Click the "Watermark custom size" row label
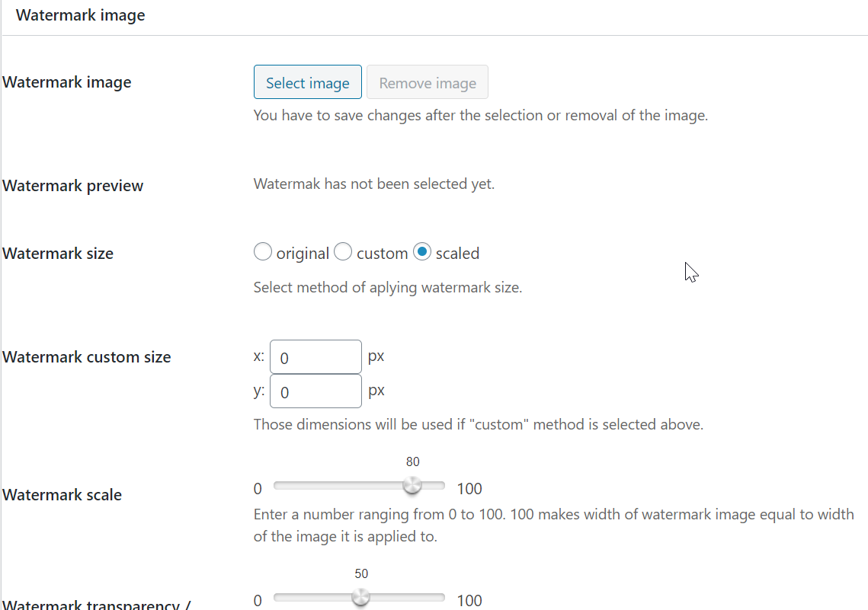 click(87, 357)
